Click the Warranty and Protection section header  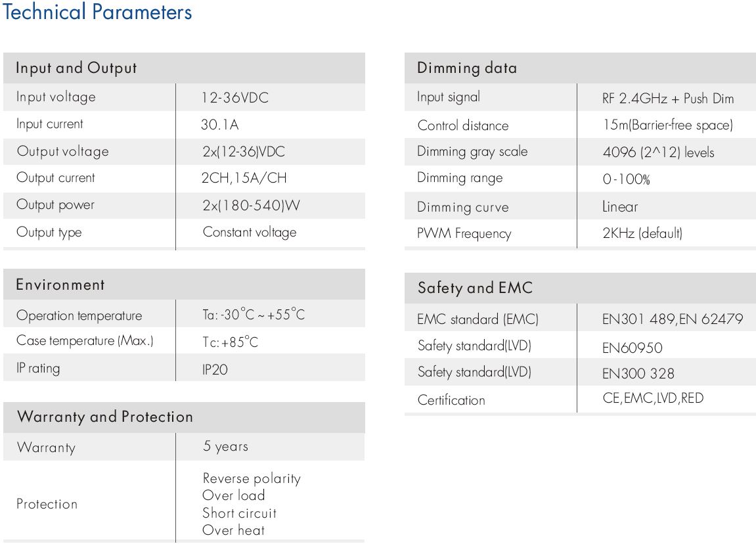(105, 417)
